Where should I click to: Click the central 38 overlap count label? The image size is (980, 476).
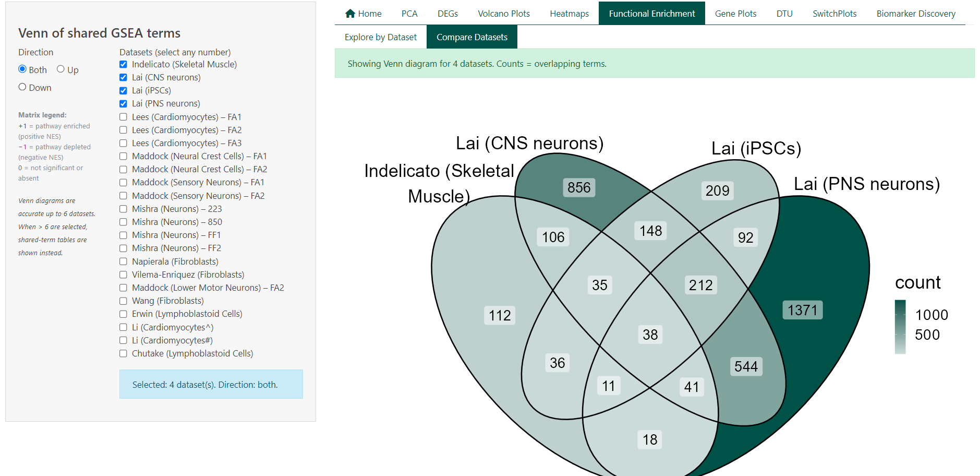click(650, 335)
